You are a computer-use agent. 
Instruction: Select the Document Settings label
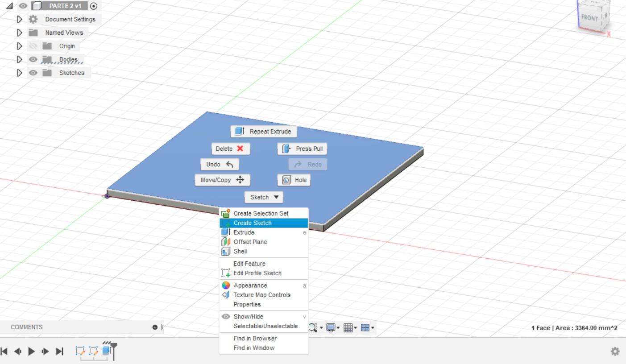coord(70,19)
